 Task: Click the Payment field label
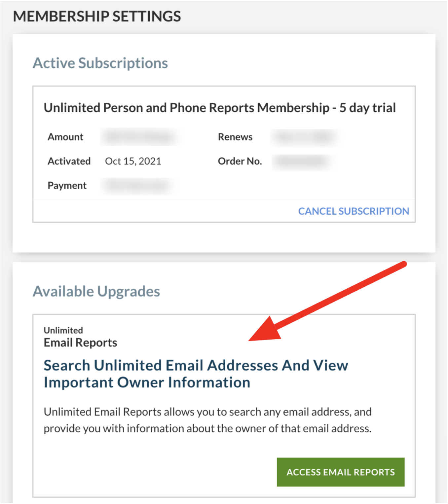(67, 185)
